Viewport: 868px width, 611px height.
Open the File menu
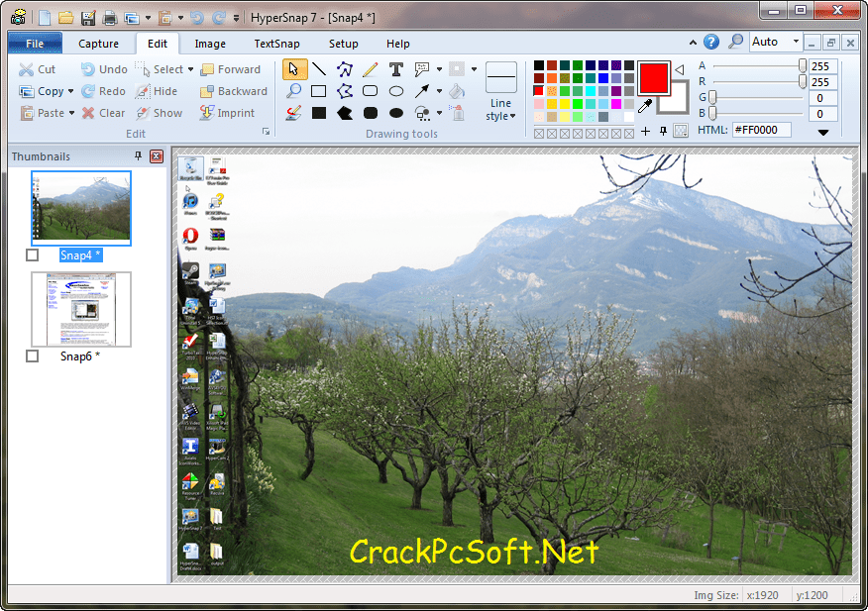(35, 44)
